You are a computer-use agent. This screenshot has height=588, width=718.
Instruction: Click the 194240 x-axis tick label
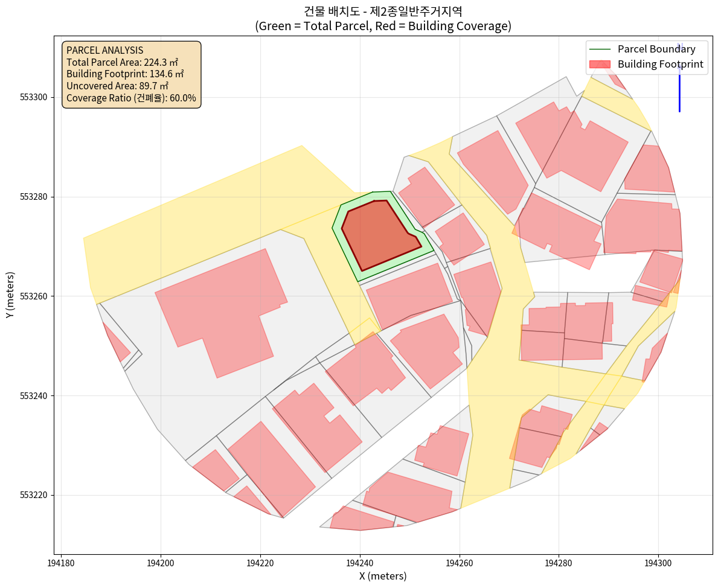pos(360,563)
